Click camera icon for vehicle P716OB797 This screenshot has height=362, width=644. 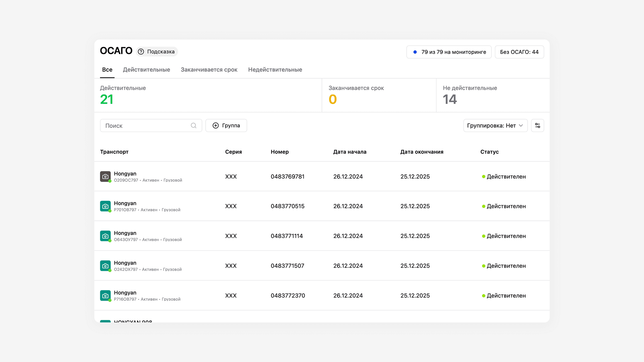click(x=105, y=295)
